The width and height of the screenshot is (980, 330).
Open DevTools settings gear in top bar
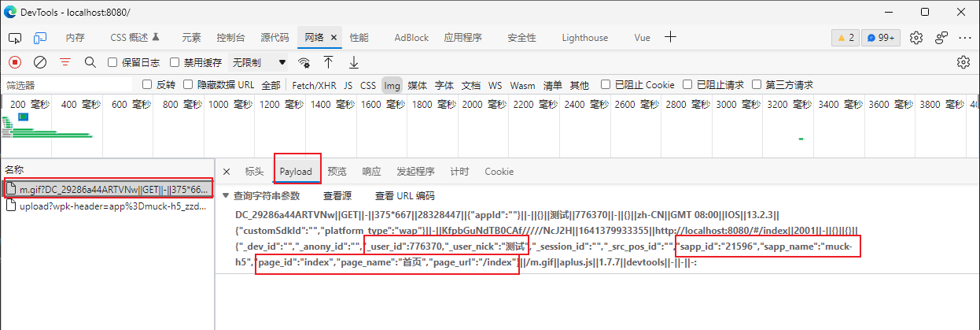pyautogui.click(x=916, y=38)
